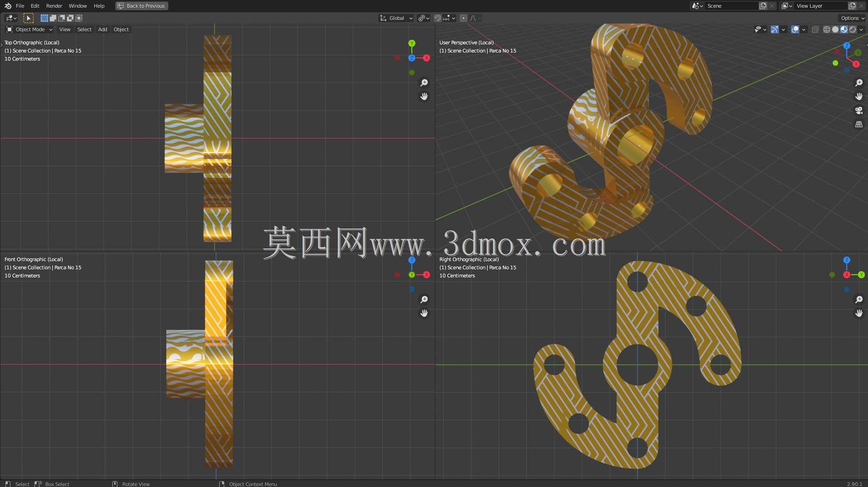Open the Window menu
Image resolution: width=868 pixels, height=487 pixels.
(77, 6)
